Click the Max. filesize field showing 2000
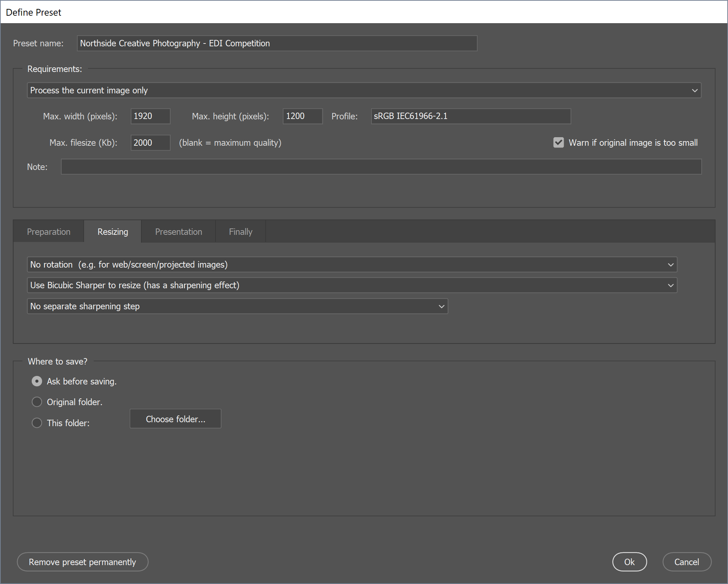This screenshot has width=728, height=584. (x=150, y=143)
